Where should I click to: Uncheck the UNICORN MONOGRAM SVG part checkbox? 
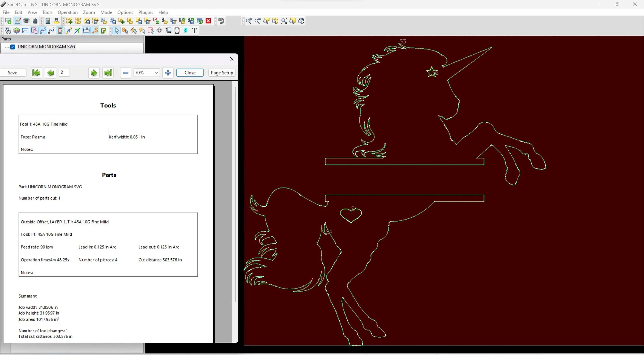(x=13, y=47)
